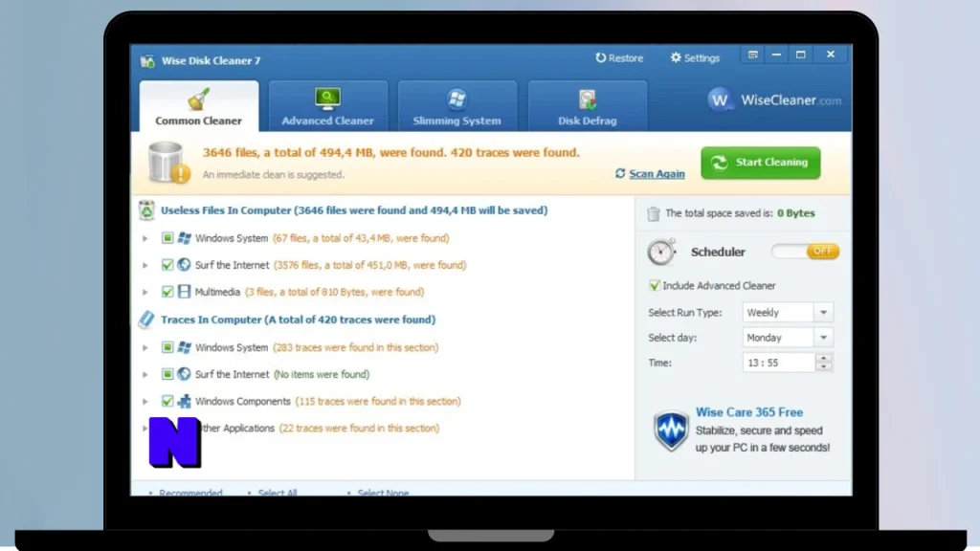The height and width of the screenshot is (551, 980).
Task: Expand the Multimedia row
Action: pyautogui.click(x=145, y=292)
